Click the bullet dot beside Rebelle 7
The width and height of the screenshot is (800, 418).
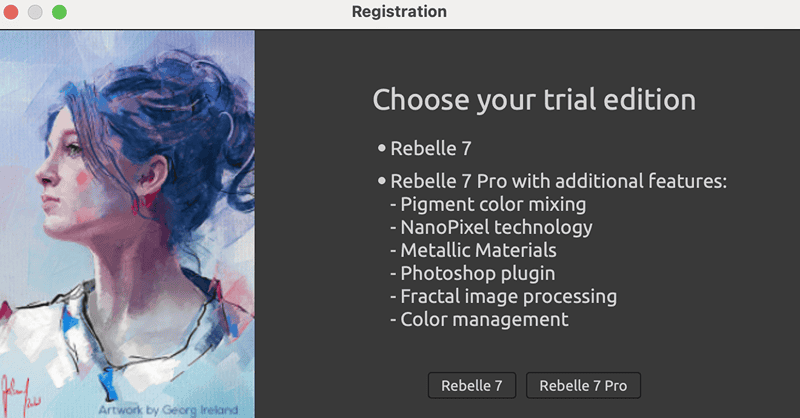click(x=382, y=149)
